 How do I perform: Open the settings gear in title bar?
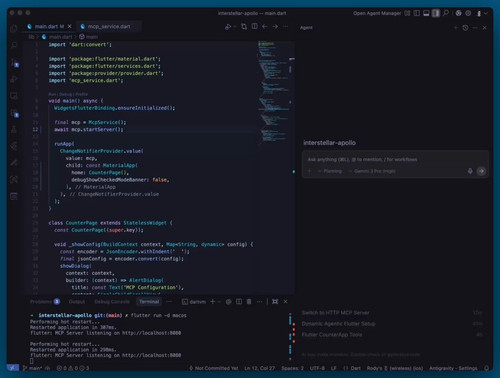pyautogui.click(x=468, y=13)
